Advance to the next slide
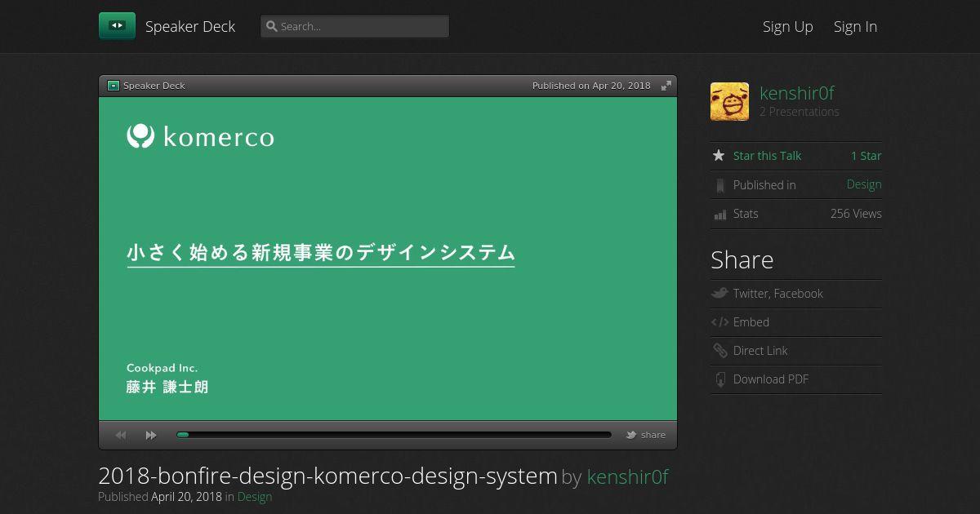 pyautogui.click(x=151, y=435)
